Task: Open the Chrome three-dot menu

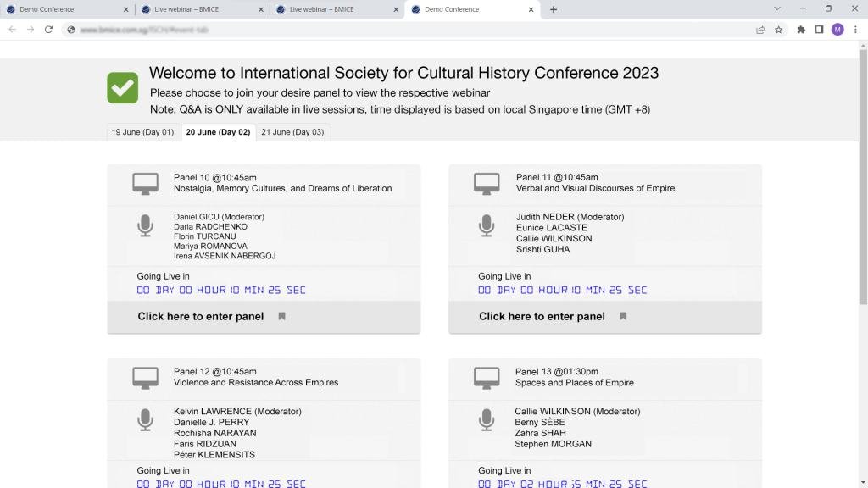Action: pos(855,30)
